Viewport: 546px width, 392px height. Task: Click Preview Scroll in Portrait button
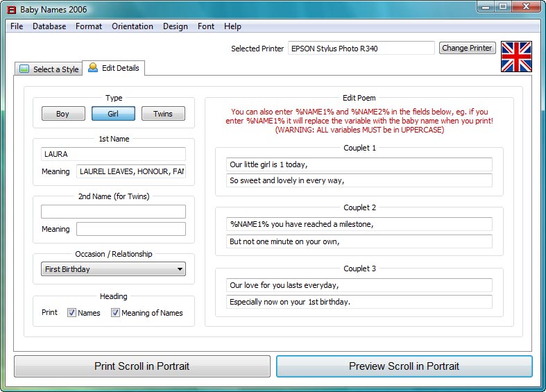[404, 366]
